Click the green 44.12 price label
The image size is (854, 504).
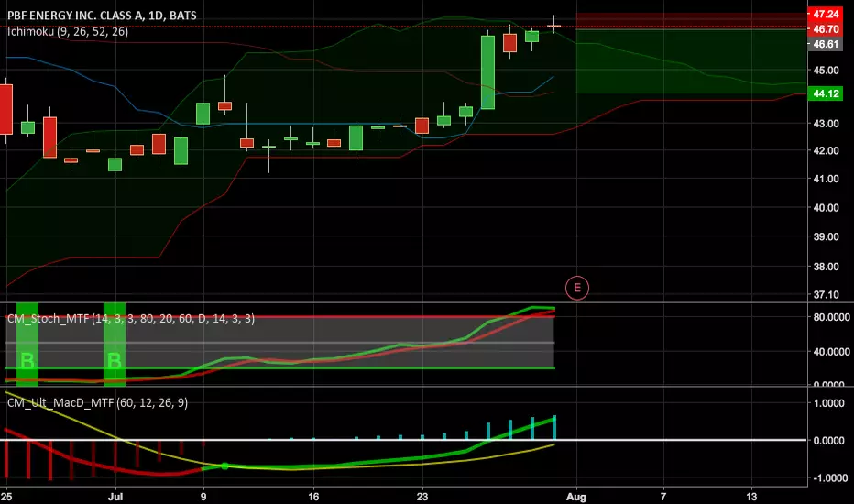826,93
